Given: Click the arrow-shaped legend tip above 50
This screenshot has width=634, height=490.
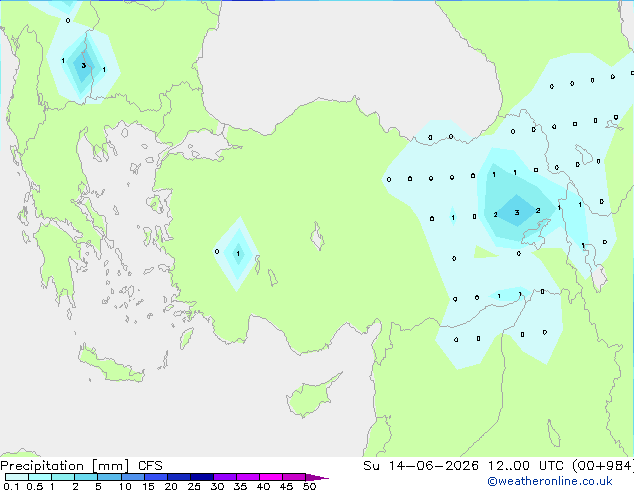Looking at the screenshot, I should click(317, 477).
